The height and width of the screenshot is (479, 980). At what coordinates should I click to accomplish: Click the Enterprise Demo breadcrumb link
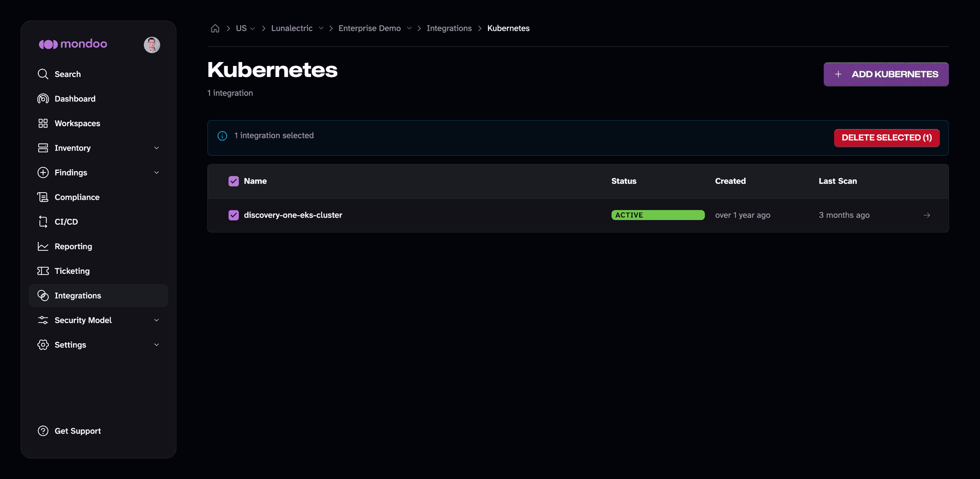click(369, 28)
